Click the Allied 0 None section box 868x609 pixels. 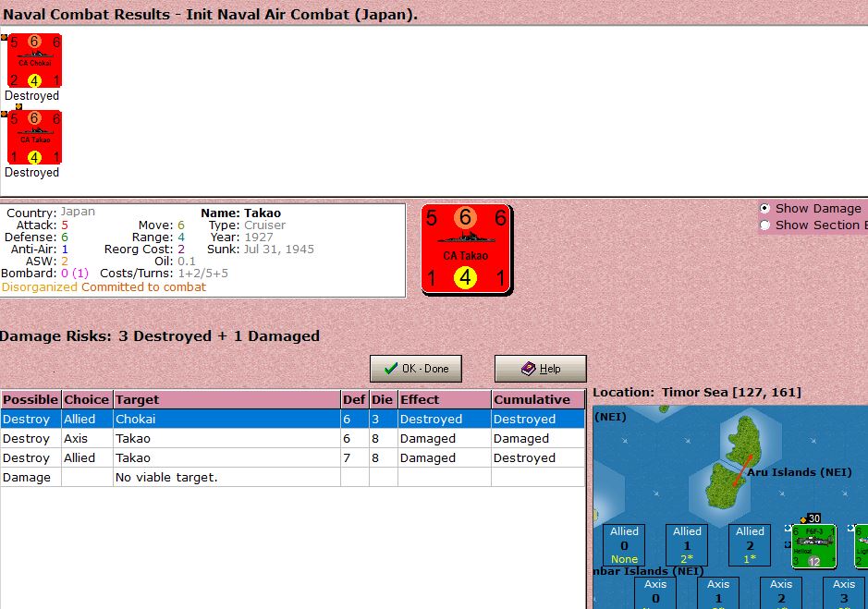(624, 545)
